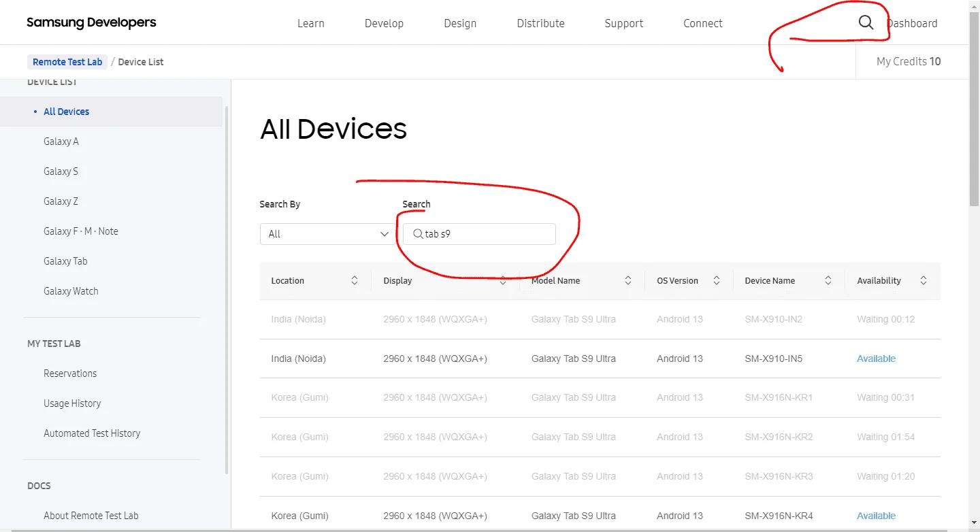Select Galaxy A in device list
Image resolution: width=980 pixels, height=532 pixels.
click(x=61, y=142)
